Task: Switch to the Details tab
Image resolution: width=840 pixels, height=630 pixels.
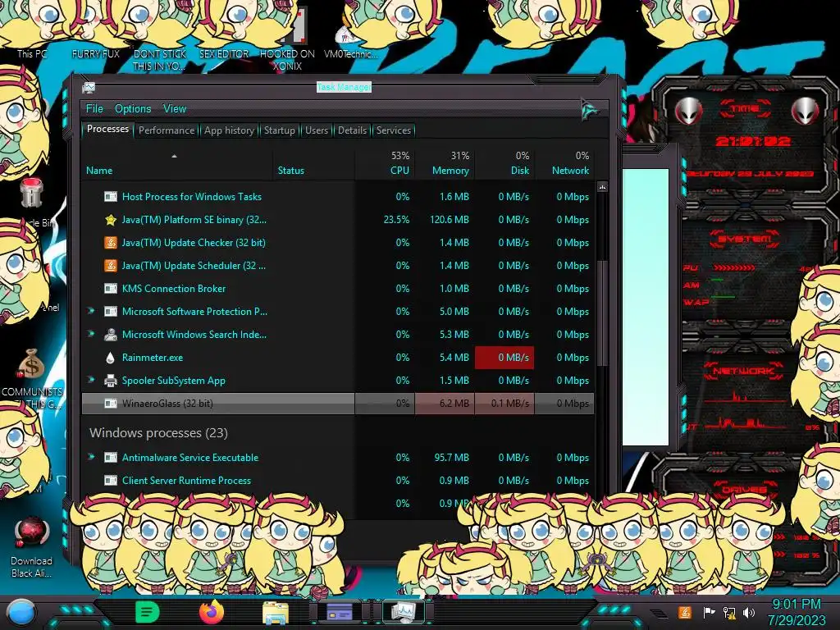Action: click(352, 130)
